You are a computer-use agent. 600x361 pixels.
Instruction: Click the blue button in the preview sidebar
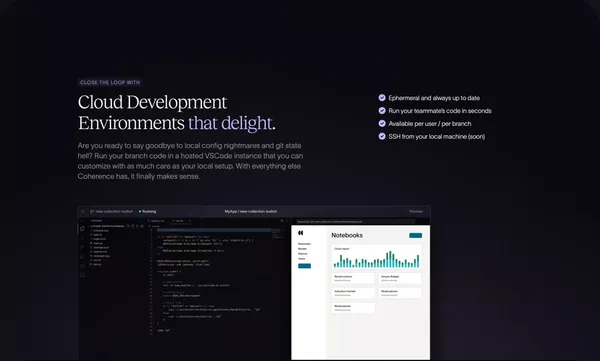point(305,266)
